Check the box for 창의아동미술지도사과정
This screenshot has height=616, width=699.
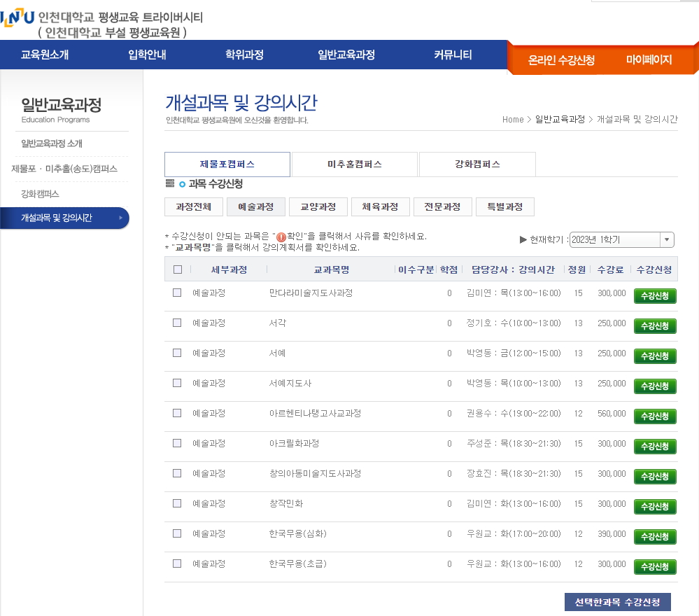(x=177, y=473)
